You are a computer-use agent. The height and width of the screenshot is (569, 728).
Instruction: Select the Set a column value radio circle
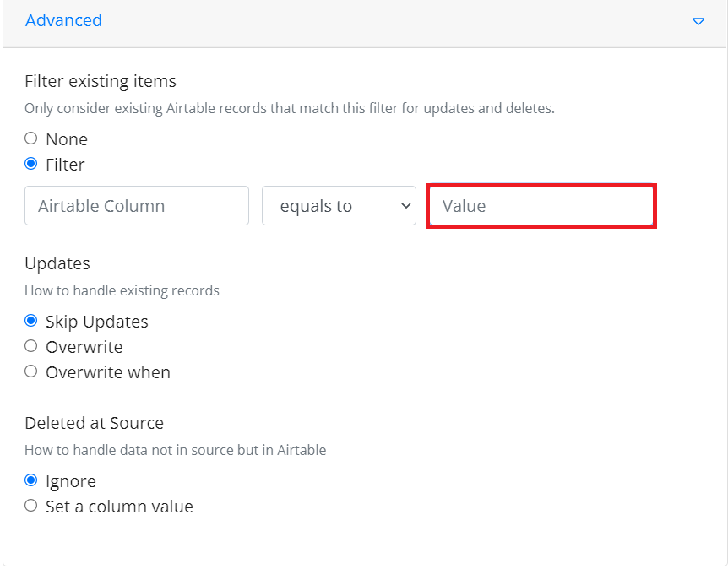31,506
